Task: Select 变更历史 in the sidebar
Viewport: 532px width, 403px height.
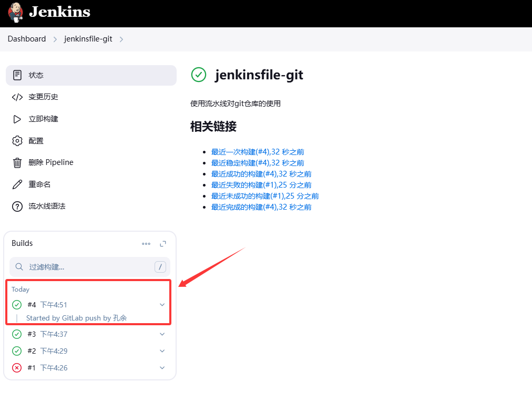Action: (43, 97)
